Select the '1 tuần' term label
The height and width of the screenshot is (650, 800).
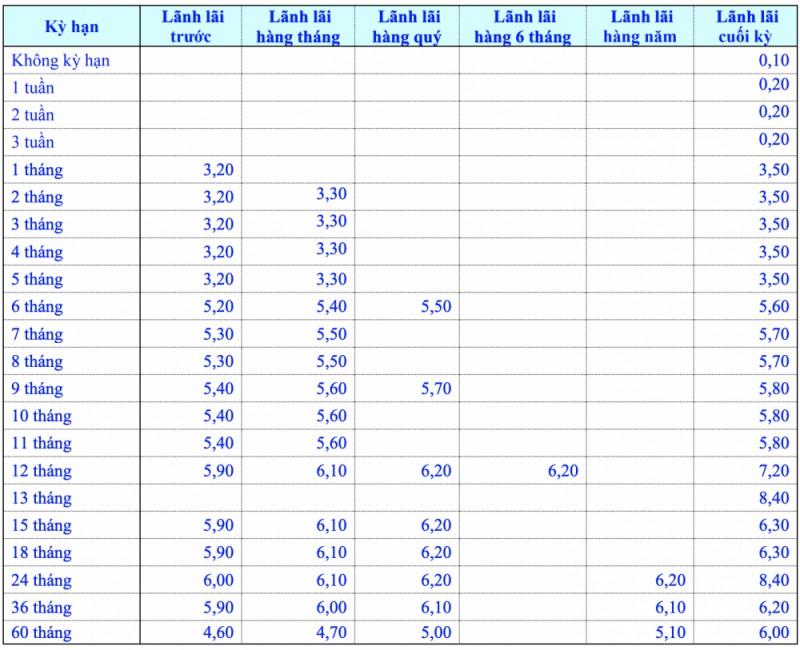click(33, 88)
